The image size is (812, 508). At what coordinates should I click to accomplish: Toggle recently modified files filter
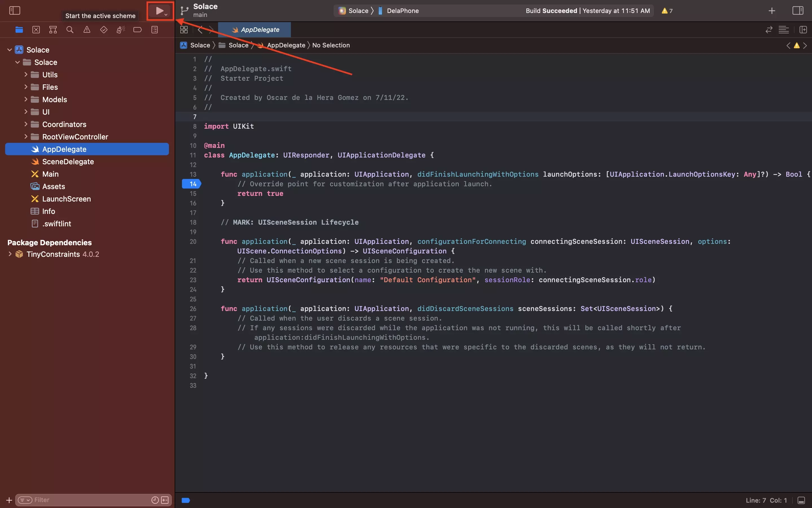(x=155, y=500)
